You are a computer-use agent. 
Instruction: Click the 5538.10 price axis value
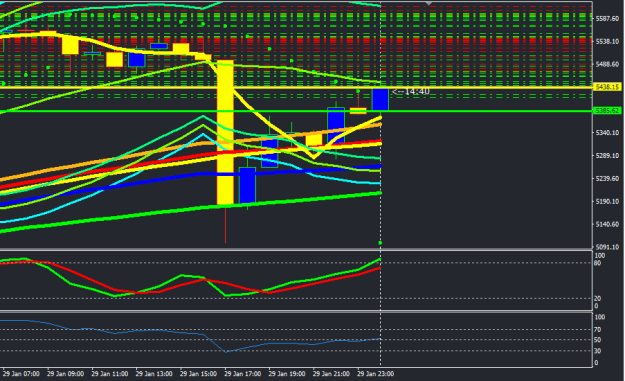(607, 41)
